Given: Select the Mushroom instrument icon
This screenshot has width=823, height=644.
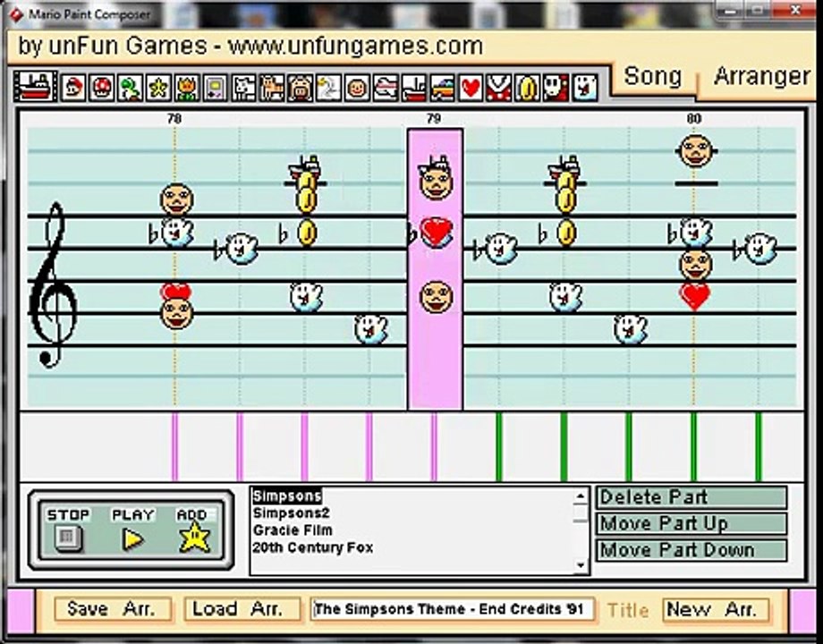Looking at the screenshot, I should (x=102, y=87).
